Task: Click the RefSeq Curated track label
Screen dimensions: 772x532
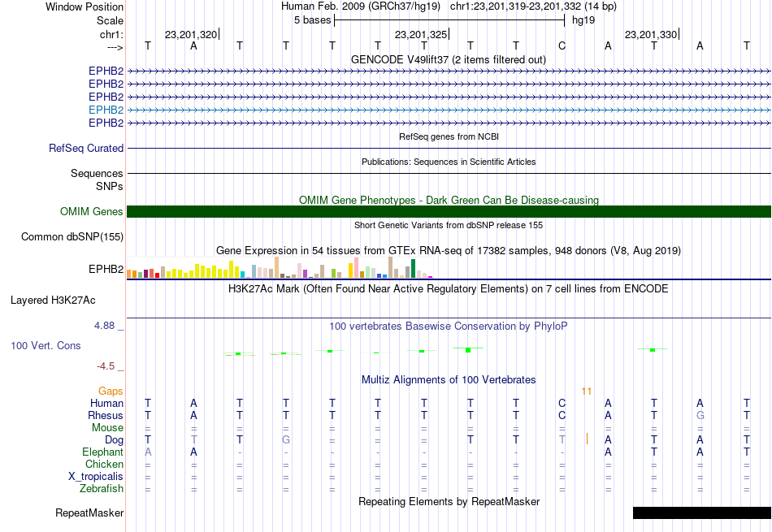Action: [86, 148]
